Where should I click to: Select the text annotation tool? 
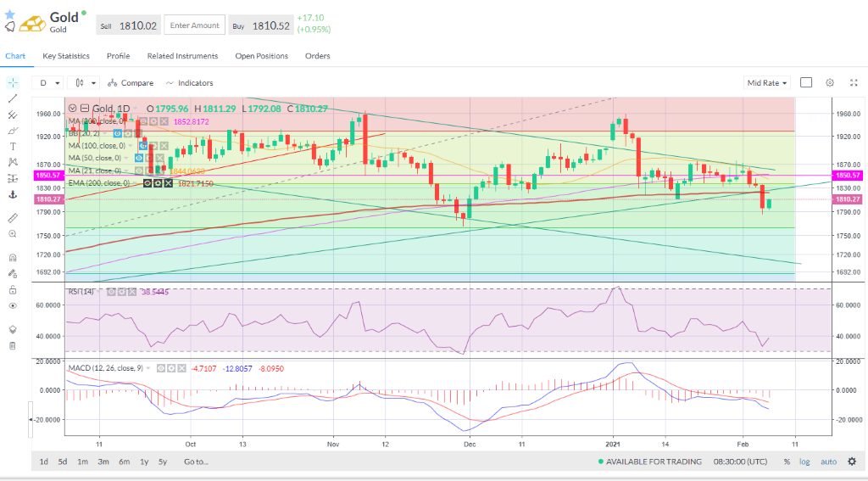pos(13,147)
